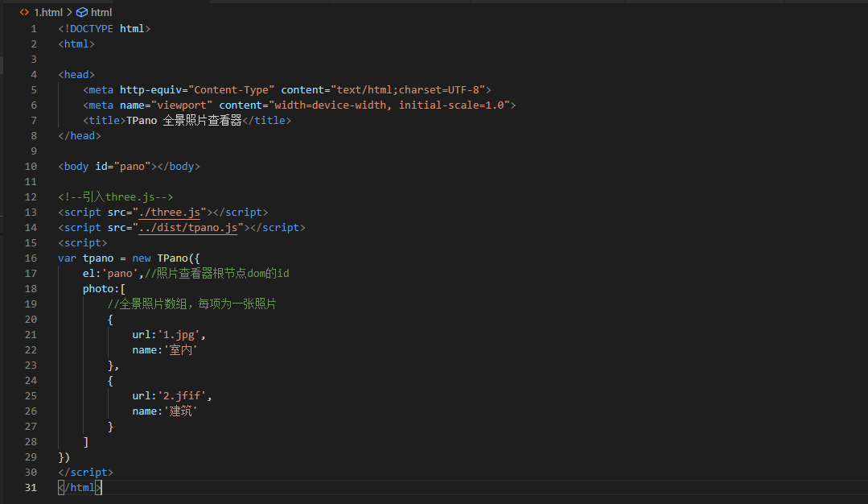Click line number 18 in the gutter
The image size is (868, 504).
(31, 289)
